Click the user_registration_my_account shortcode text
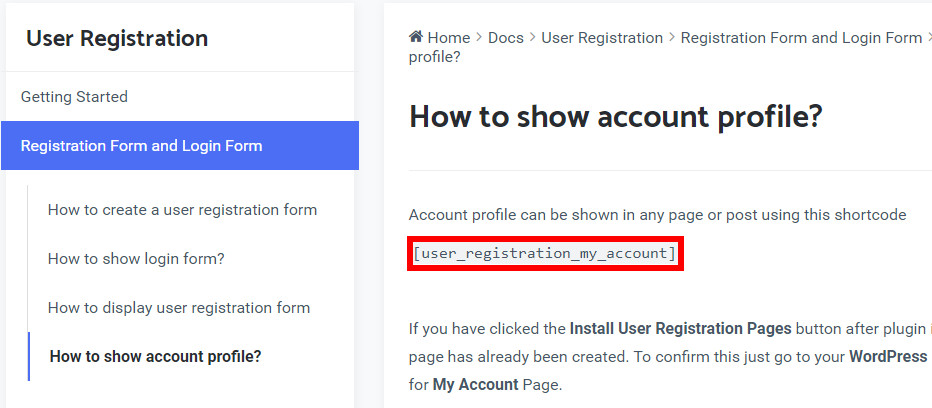Viewport: 932px width, 408px height. pos(545,254)
